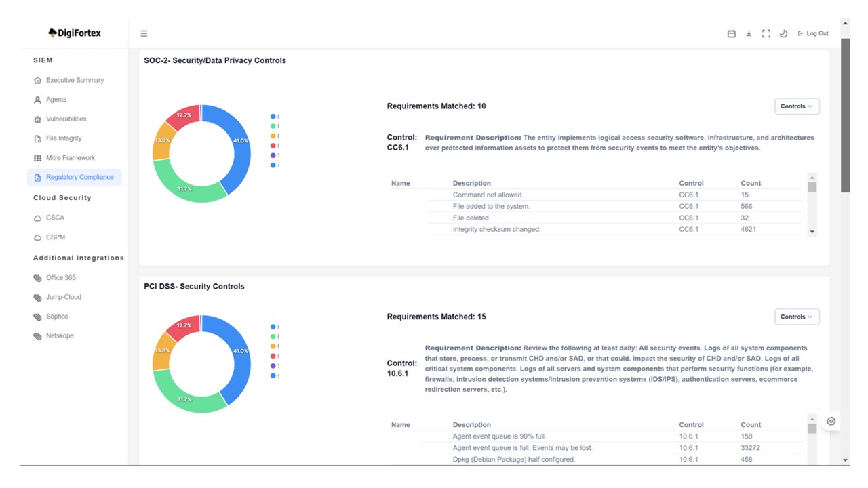Toggle fullscreen mode icon
This screenshot has width=868, height=488.
(x=766, y=33)
